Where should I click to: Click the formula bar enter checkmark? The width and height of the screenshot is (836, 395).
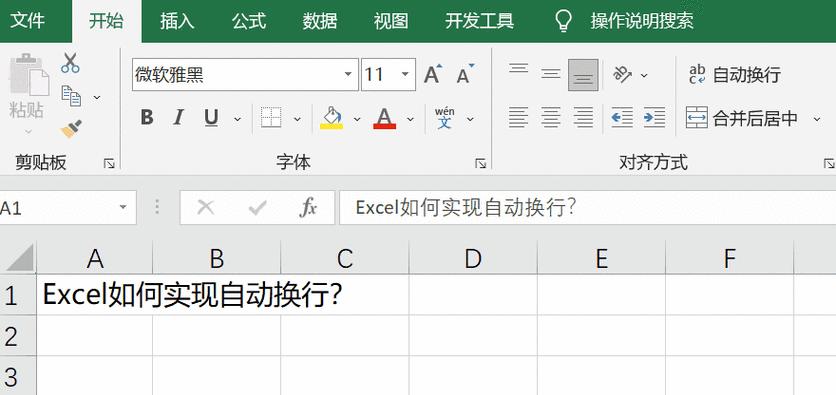coord(258,207)
